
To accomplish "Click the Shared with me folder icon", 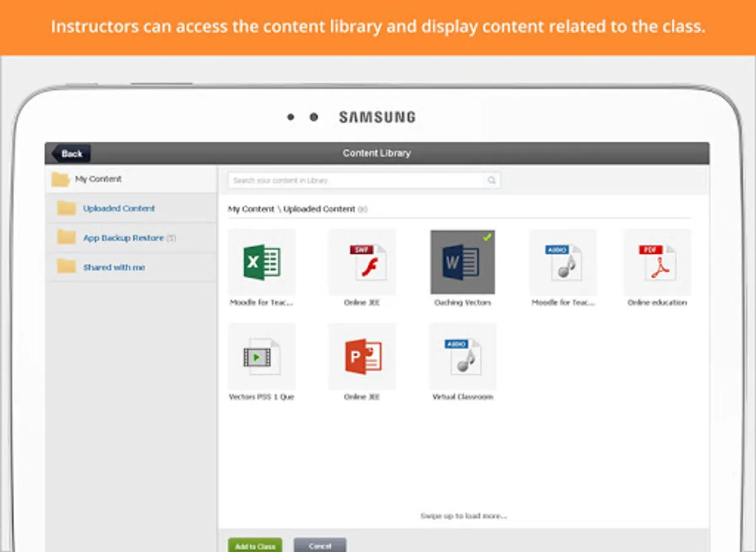I will pyautogui.click(x=66, y=267).
